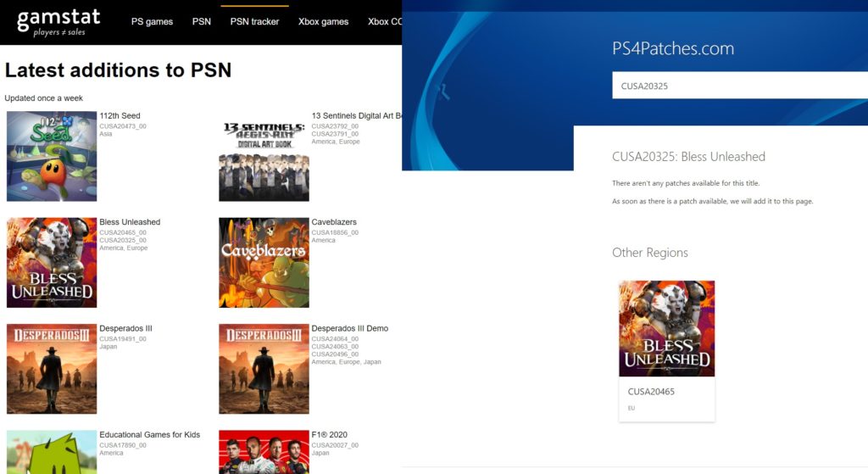Open the 13 Sentinels Digital Art Book title
Image resolution: width=868 pixels, height=474 pixels.
357,115
